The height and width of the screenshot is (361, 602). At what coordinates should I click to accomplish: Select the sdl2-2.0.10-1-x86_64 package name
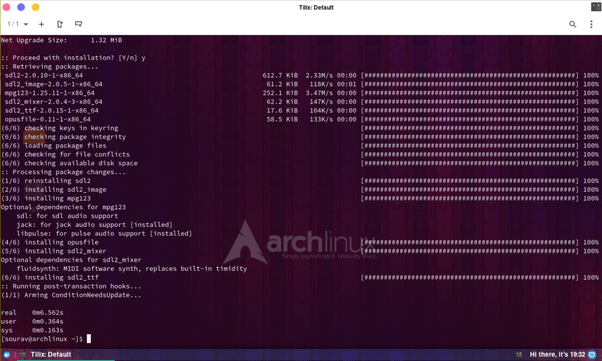click(44, 75)
